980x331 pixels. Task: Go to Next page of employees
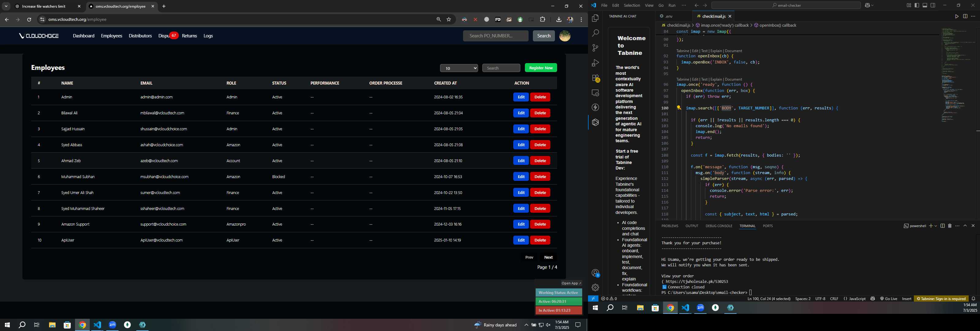(548, 257)
